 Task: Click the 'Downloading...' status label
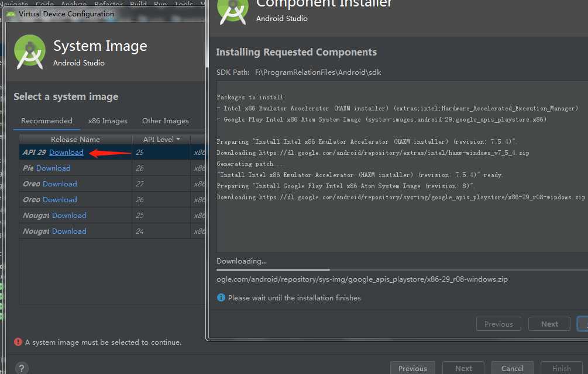pos(242,261)
